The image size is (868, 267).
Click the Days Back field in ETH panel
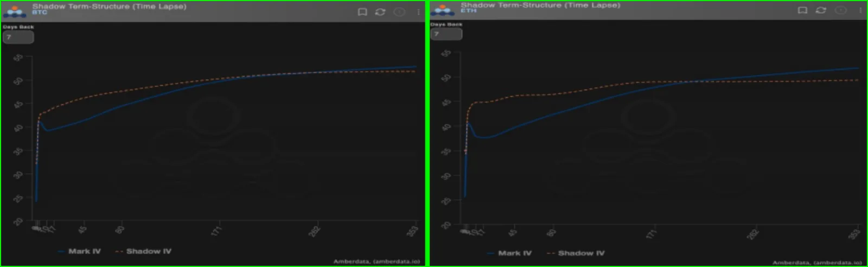click(446, 34)
